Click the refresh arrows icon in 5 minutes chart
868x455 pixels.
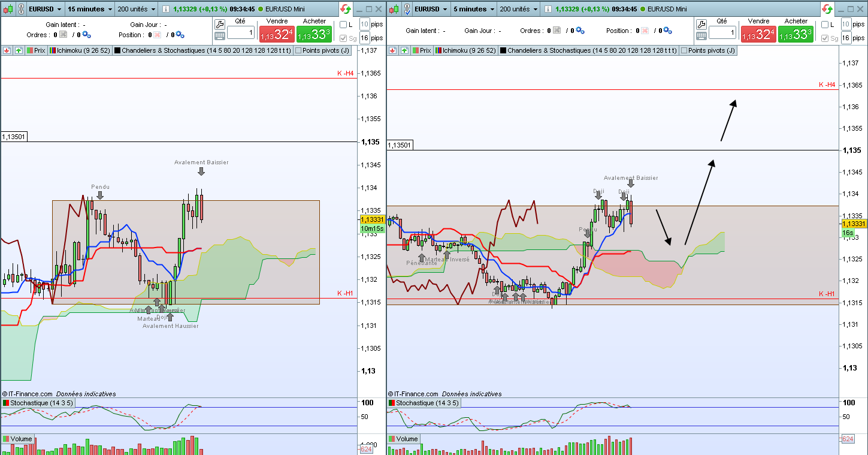click(827, 9)
